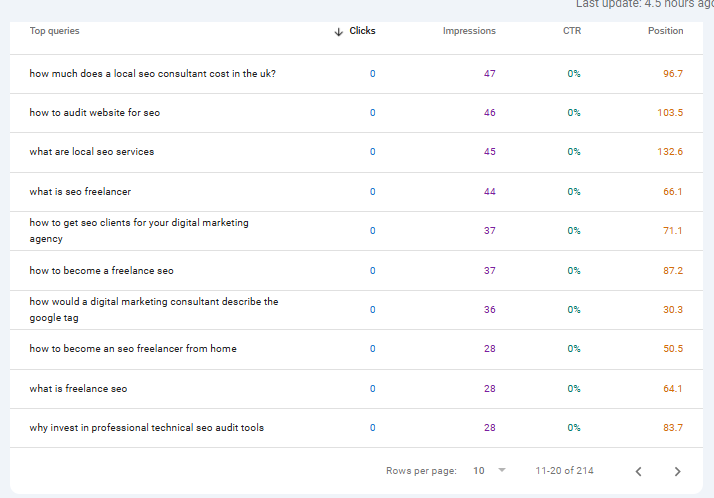
Task: Click impressions value 47
Action: [490, 74]
